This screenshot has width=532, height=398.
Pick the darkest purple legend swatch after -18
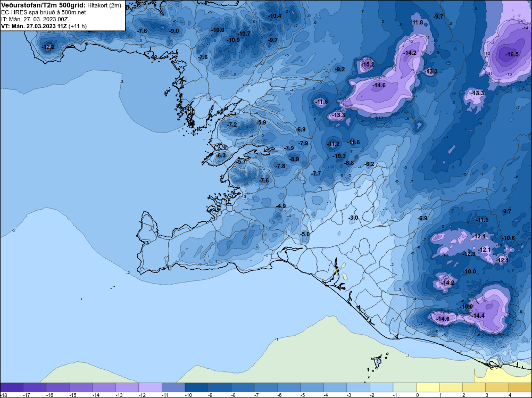[12, 387]
